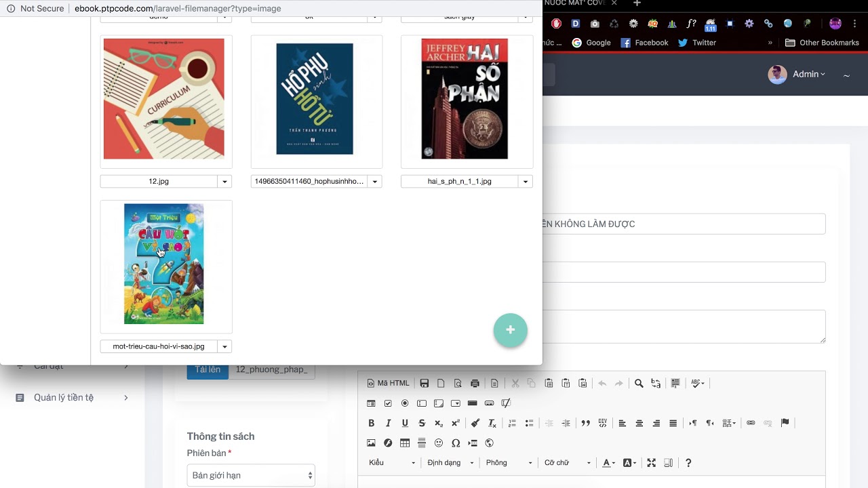Click the Tải lên upload button
Image resolution: width=868 pixels, height=488 pixels.
[x=208, y=369]
